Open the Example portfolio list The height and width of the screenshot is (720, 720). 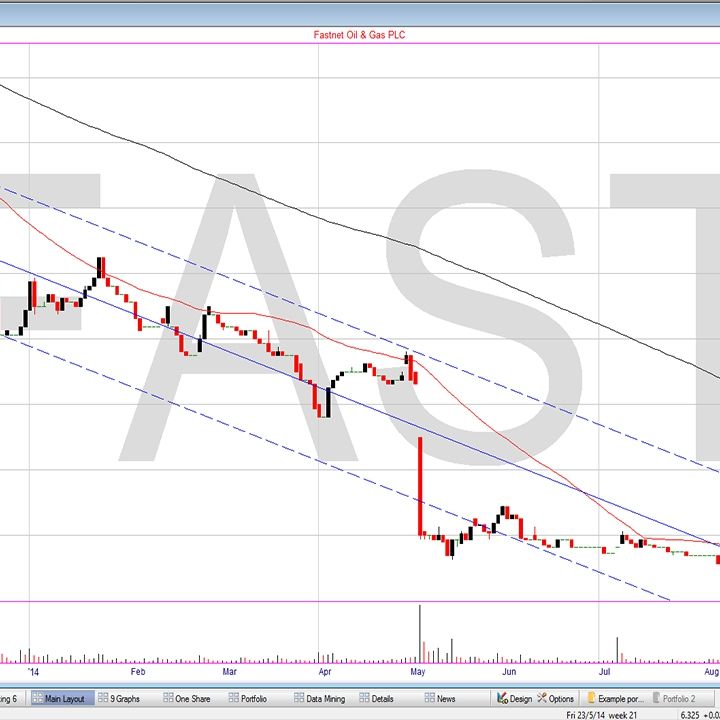coord(620,698)
